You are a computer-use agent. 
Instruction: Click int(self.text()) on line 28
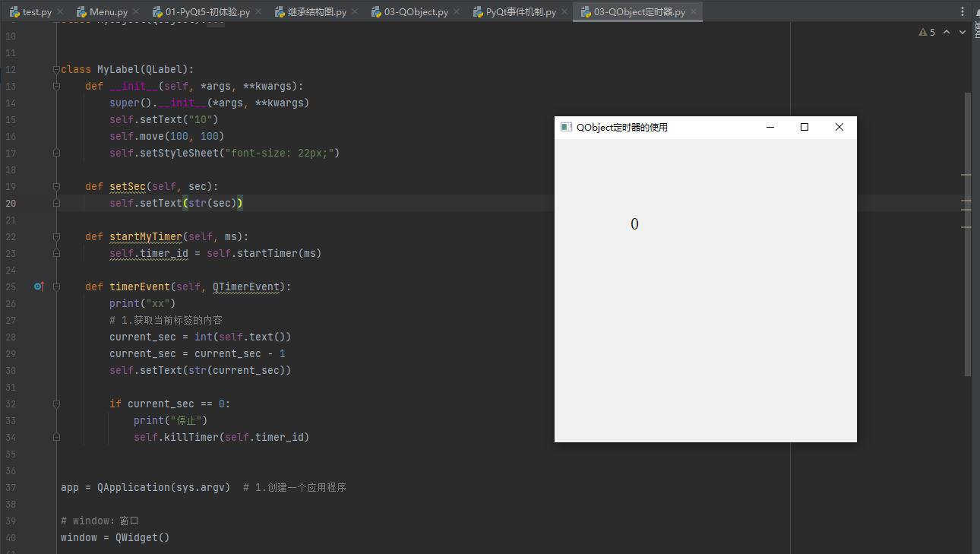pyautogui.click(x=243, y=337)
